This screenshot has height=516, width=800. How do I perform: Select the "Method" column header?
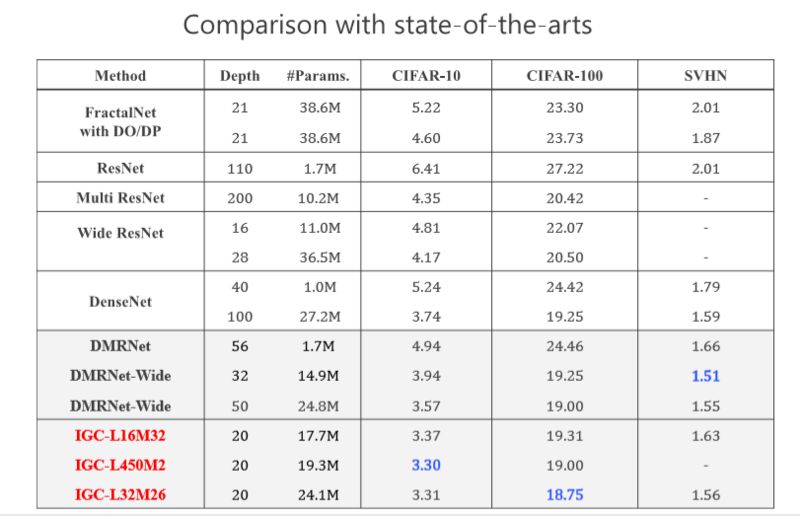pos(120,76)
